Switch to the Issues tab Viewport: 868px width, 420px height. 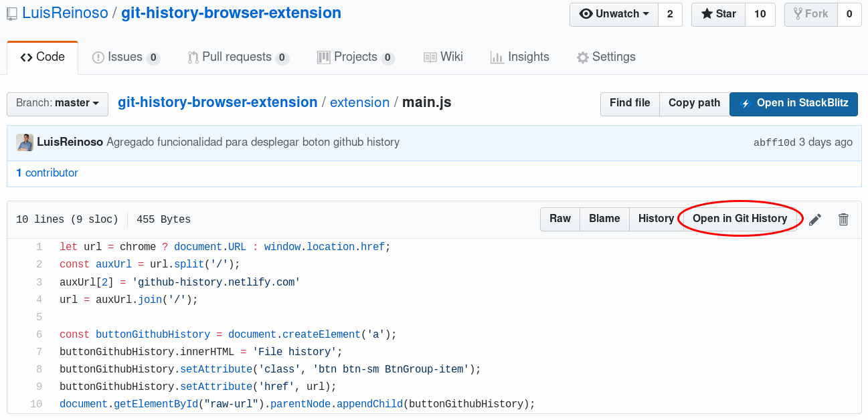point(126,58)
